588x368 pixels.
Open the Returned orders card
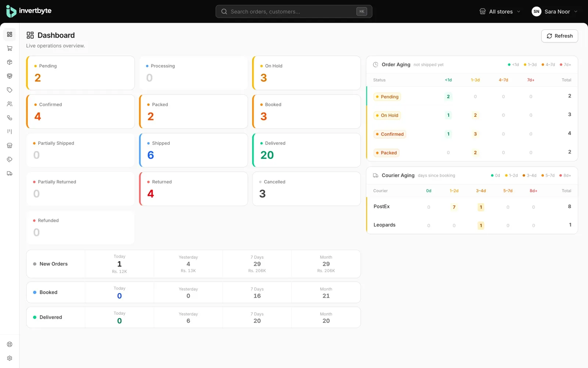(x=193, y=189)
